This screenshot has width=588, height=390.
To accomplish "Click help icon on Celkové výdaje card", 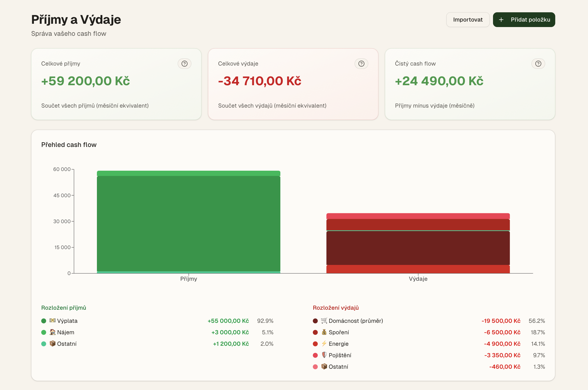I will tap(361, 64).
